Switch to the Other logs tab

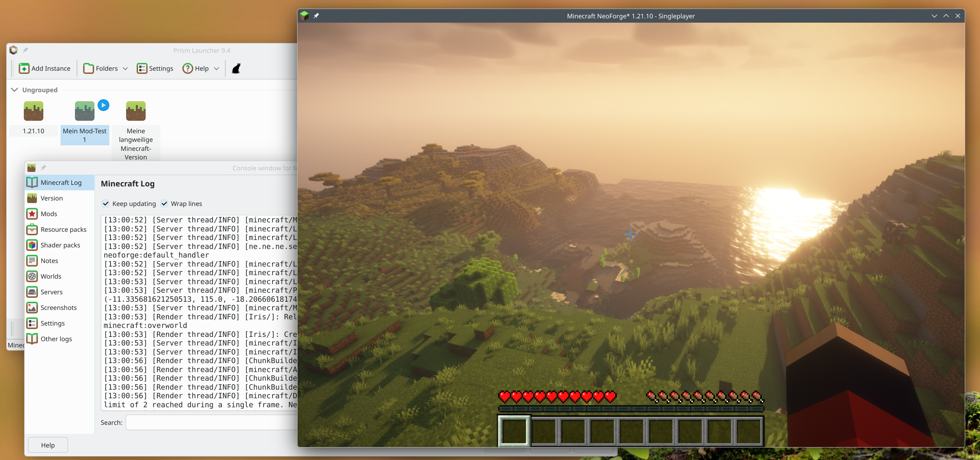pos(56,339)
